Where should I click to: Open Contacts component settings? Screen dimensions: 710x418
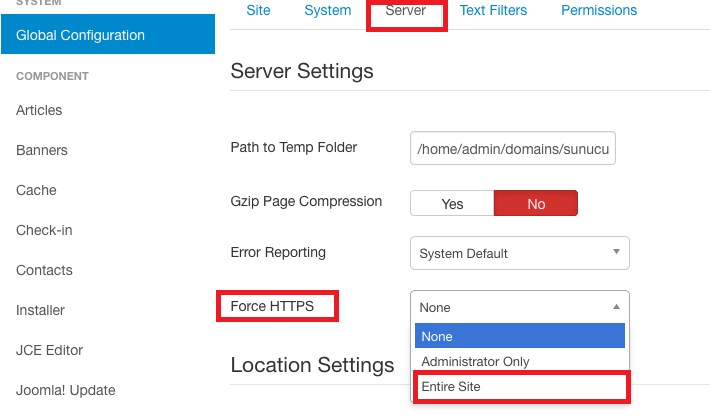(x=44, y=270)
